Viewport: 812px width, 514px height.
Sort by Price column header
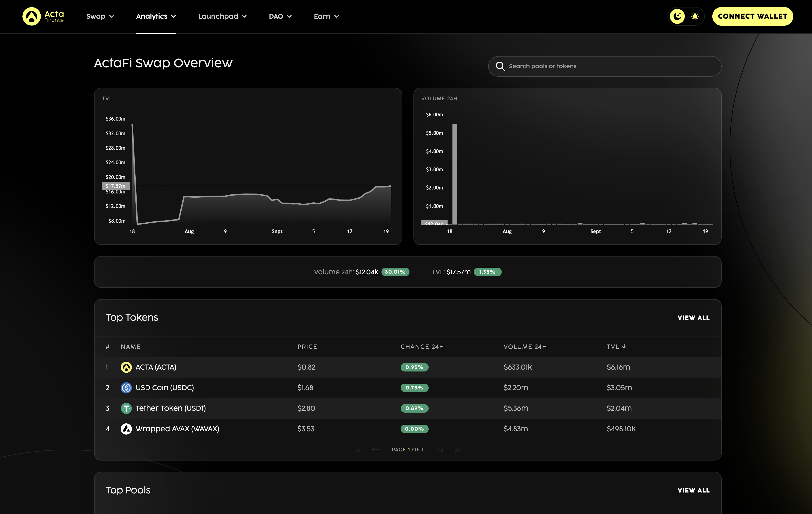[307, 347]
